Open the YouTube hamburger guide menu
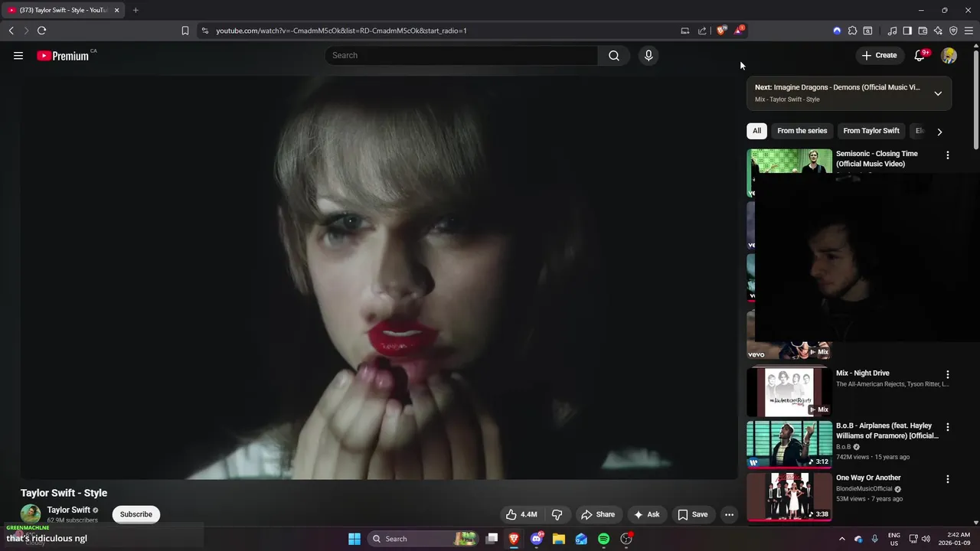 click(18, 55)
